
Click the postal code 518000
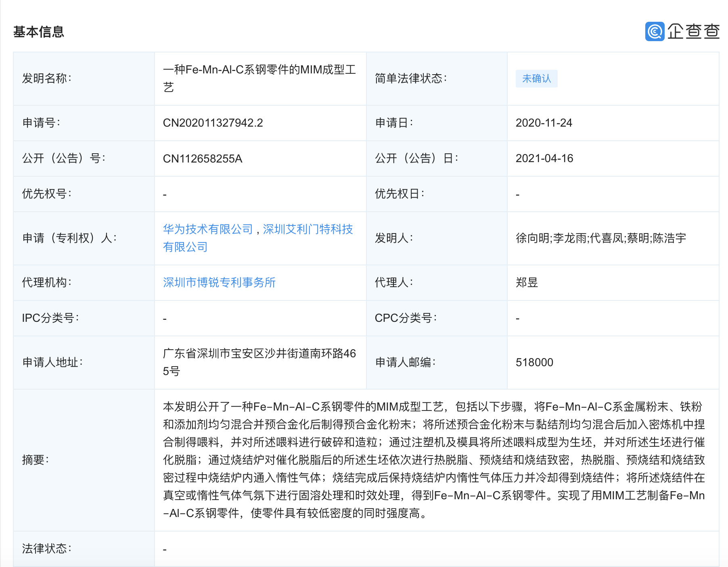(534, 362)
